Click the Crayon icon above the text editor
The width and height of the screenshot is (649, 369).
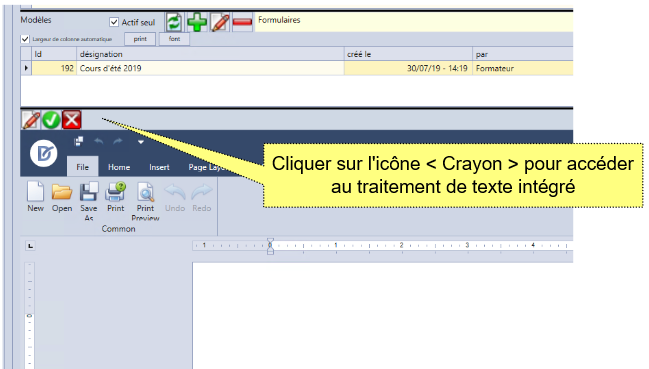pos(31,120)
